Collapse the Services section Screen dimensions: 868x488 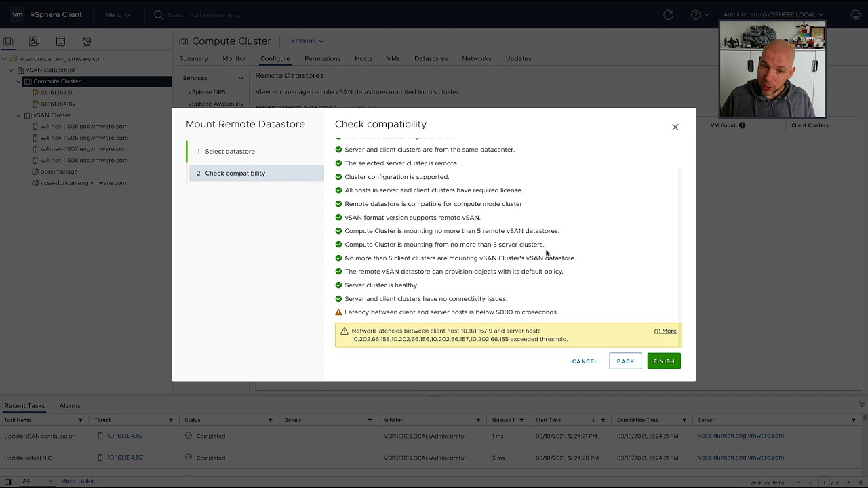click(x=240, y=78)
